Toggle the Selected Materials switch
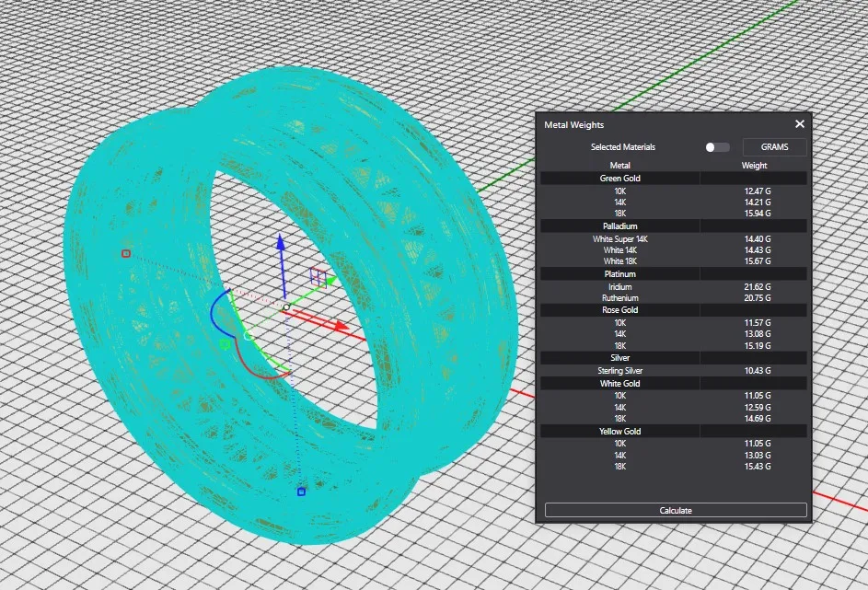 click(716, 147)
